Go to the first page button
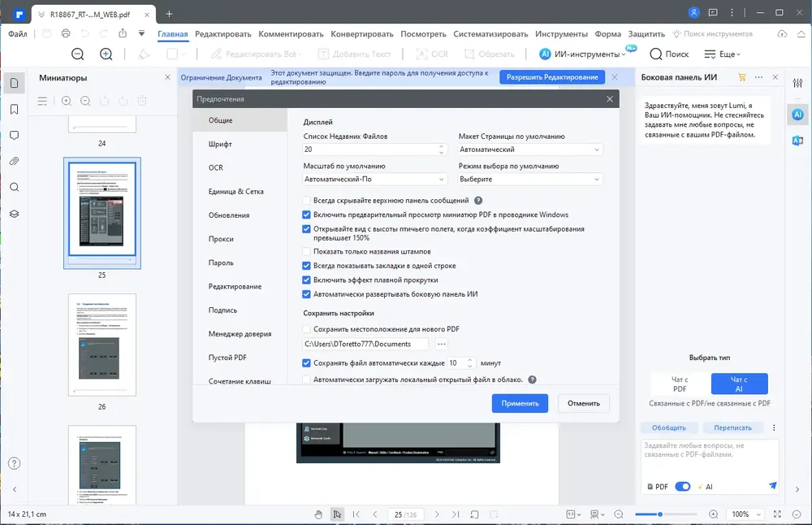Image resolution: width=812 pixels, height=525 pixels. (356, 514)
